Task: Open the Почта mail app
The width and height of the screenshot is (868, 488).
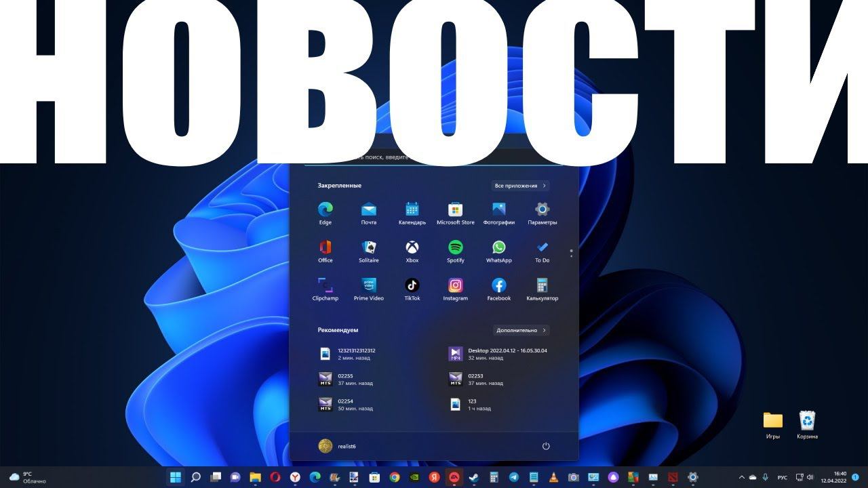Action: (x=369, y=213)
